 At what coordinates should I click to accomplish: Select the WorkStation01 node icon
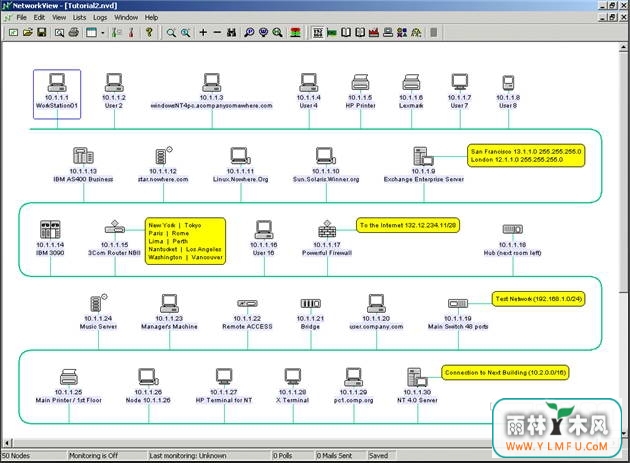(57, 82)
